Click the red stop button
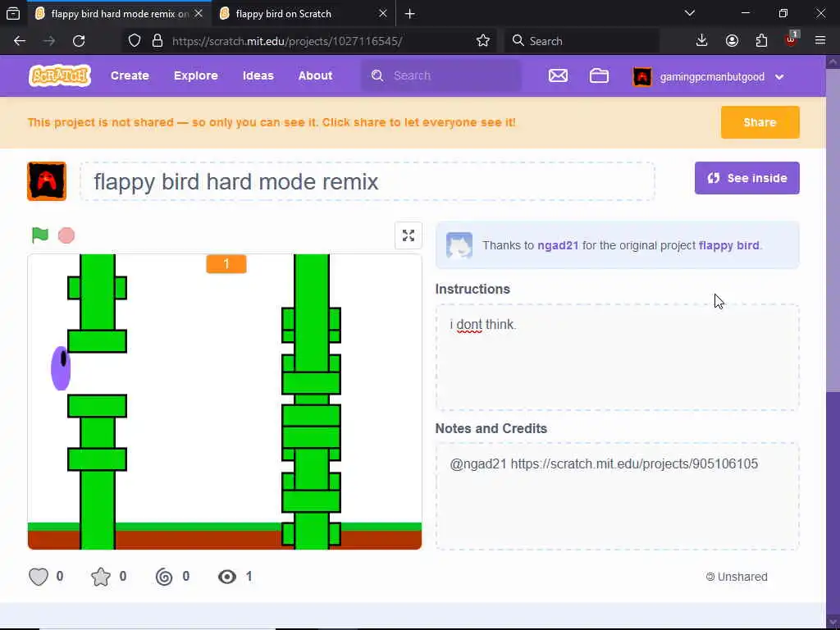 tap(66, 235)
